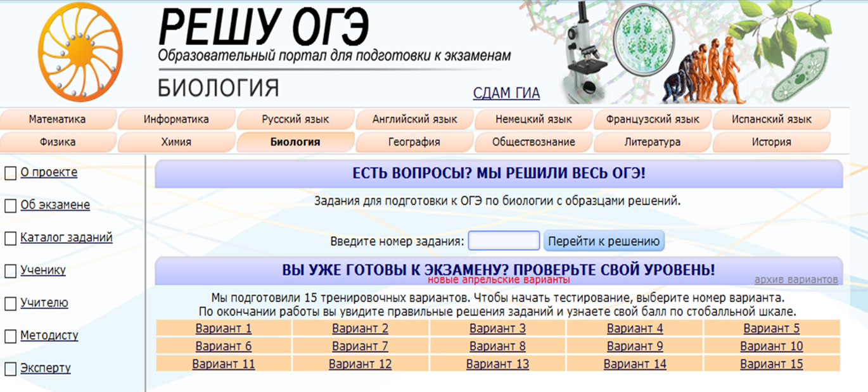Image resolution: width=868 pixels, height=392 pixels.
Task: Start Вариант 3 test
Action: 497,328
